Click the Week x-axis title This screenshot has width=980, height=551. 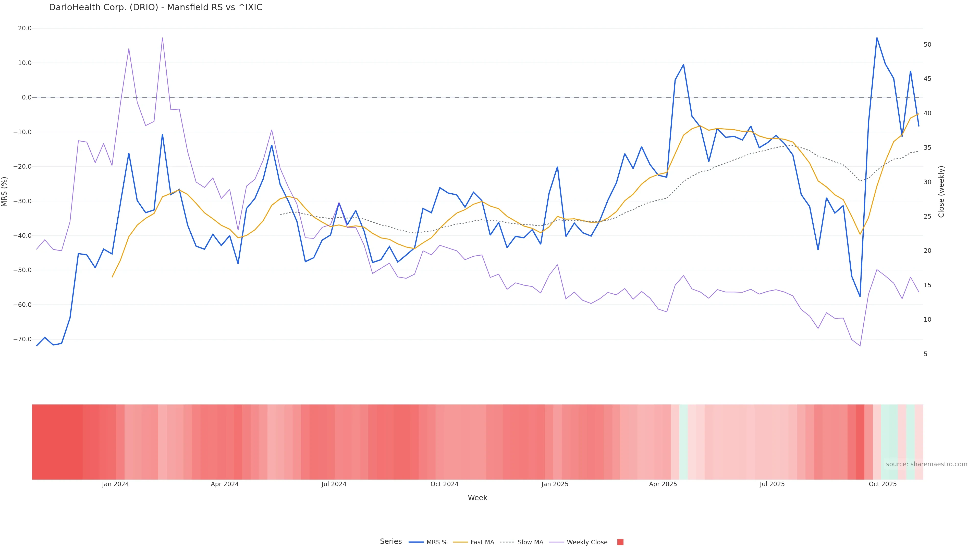click(477, 498)
